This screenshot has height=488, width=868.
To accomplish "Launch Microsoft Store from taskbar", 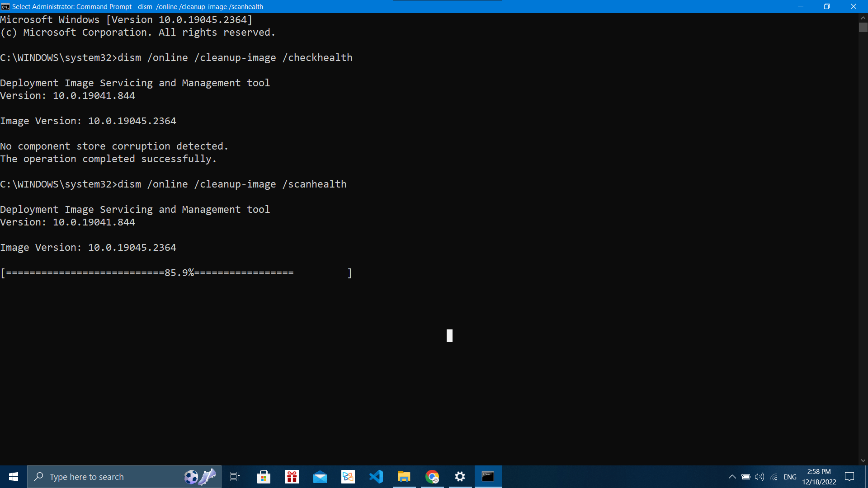I will [264, 477].
